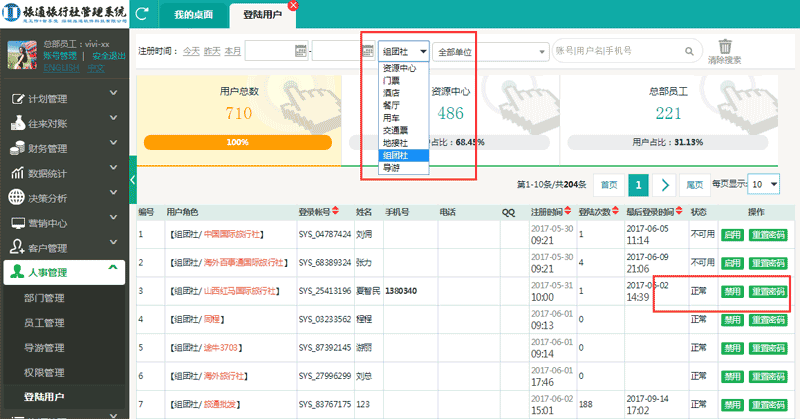Click 重置密码 button in the first row
The height and width of the screenshot is (419, 800).
767,235
